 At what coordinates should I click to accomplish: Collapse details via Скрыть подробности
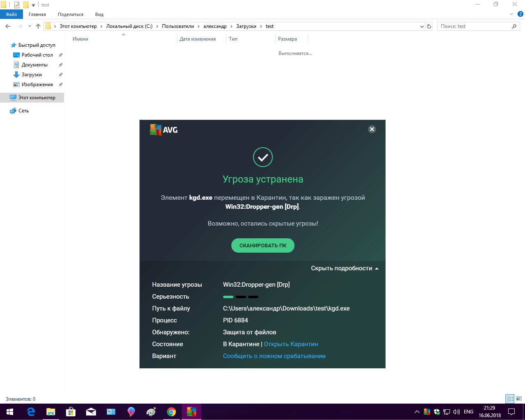click(345, 268)
